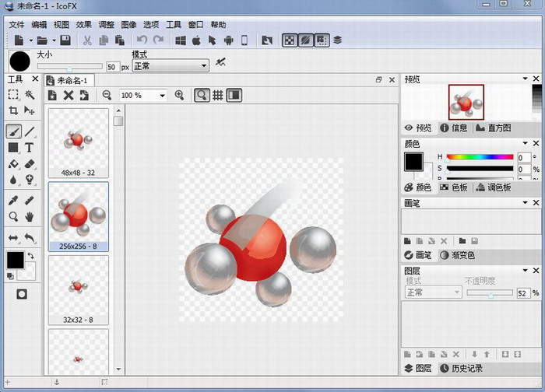
Task: Open the brush 模式 dropdown
Action: pyautogui.click(x=171, y=65)
